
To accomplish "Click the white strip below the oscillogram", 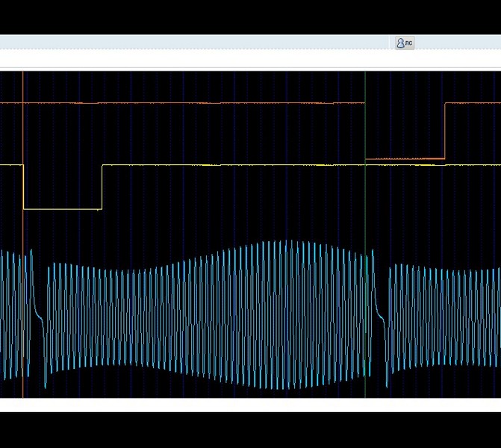I will coord(251,405).
